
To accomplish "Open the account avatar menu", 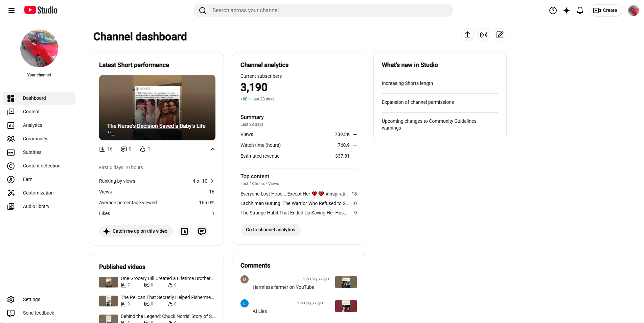I will [x=634, y=10].
